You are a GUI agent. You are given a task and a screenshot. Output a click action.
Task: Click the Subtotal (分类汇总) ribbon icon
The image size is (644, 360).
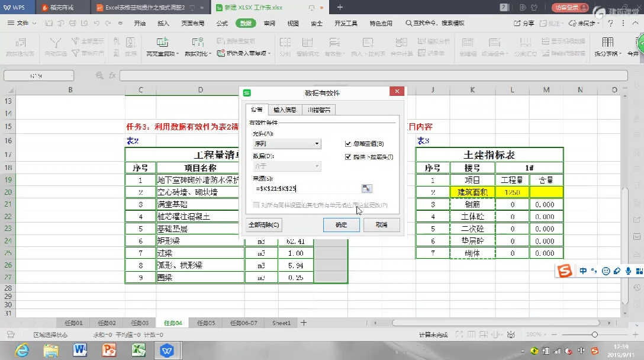525,42
